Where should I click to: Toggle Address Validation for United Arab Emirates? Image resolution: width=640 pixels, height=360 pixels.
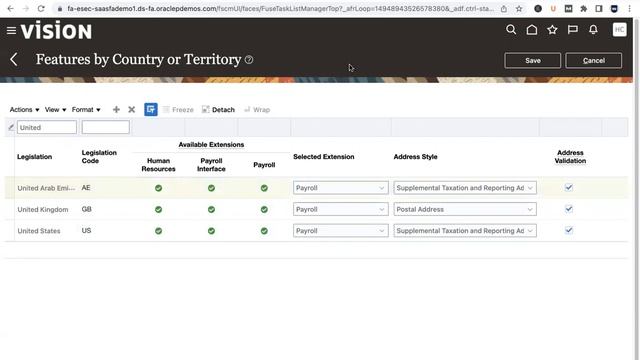[569, 188]
